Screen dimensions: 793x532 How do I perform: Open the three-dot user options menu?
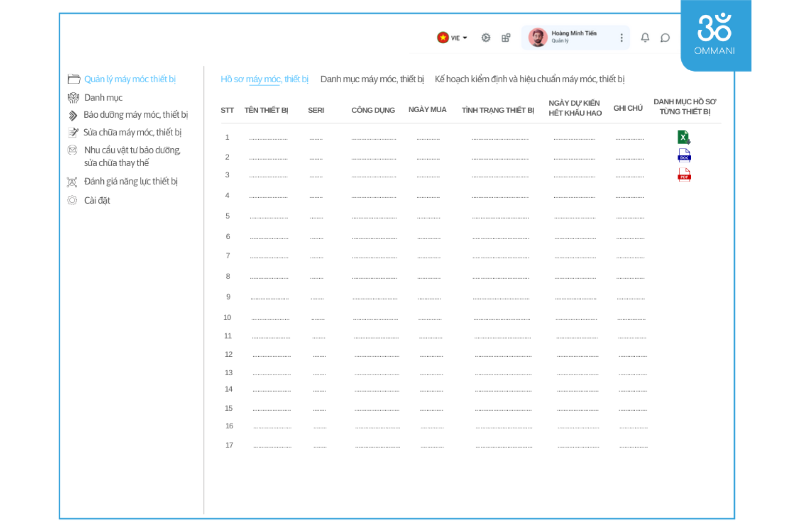(x=621, y=38)
